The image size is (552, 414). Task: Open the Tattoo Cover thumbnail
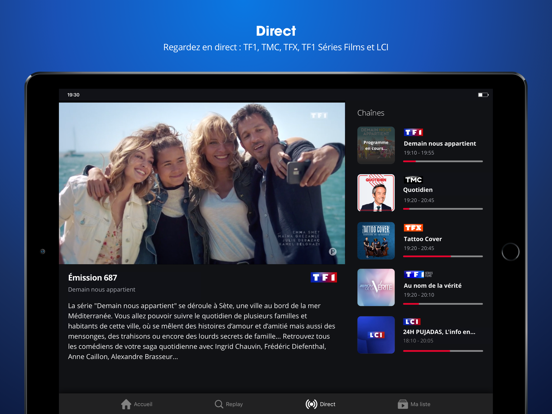(x=376, y=240)
